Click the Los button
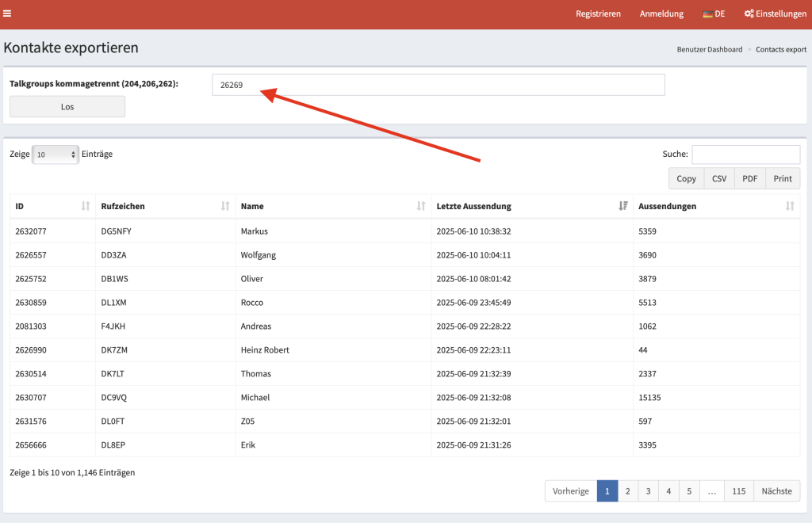Image resolution: width=812 pixels, height=523 pixels. [x=67, y=106]
